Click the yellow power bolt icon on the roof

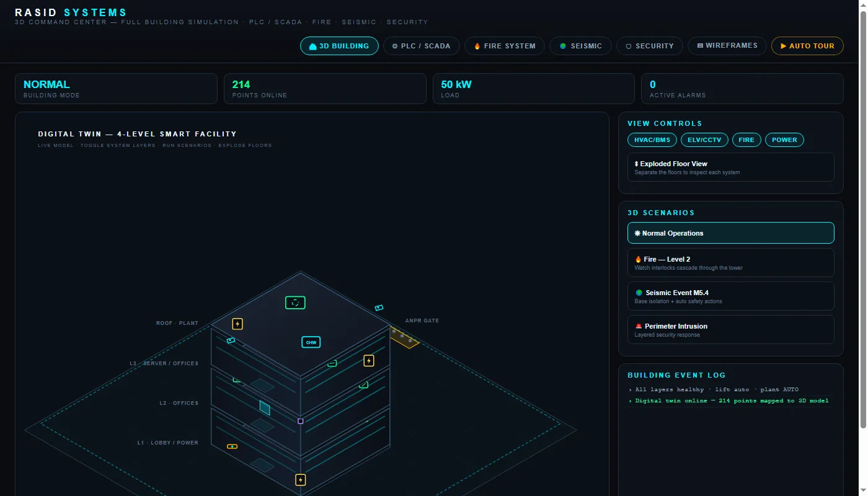(x=237, y=324)
